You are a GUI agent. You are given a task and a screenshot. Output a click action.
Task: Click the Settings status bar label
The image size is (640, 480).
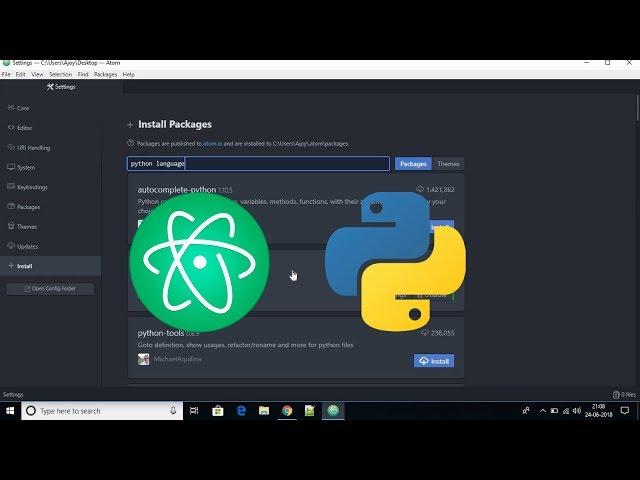pos(13,395)
